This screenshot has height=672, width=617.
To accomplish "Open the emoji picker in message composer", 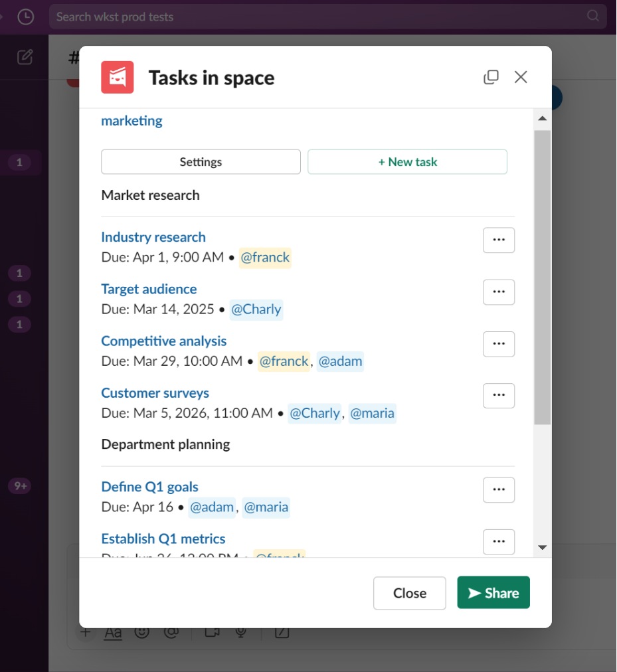I will click(x=142, y=631).
